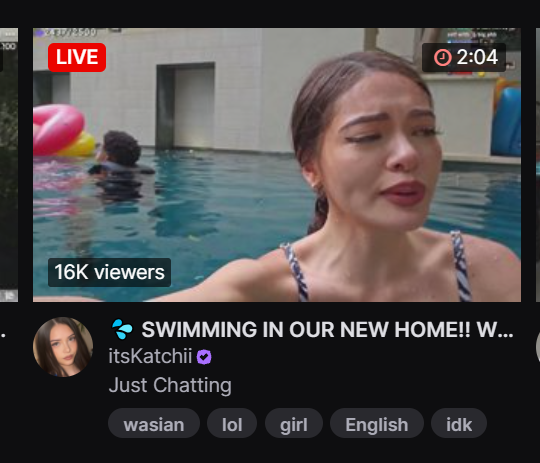
Task: Open the itsKatchii live stream thumbnail
Action: click(277, 165)
